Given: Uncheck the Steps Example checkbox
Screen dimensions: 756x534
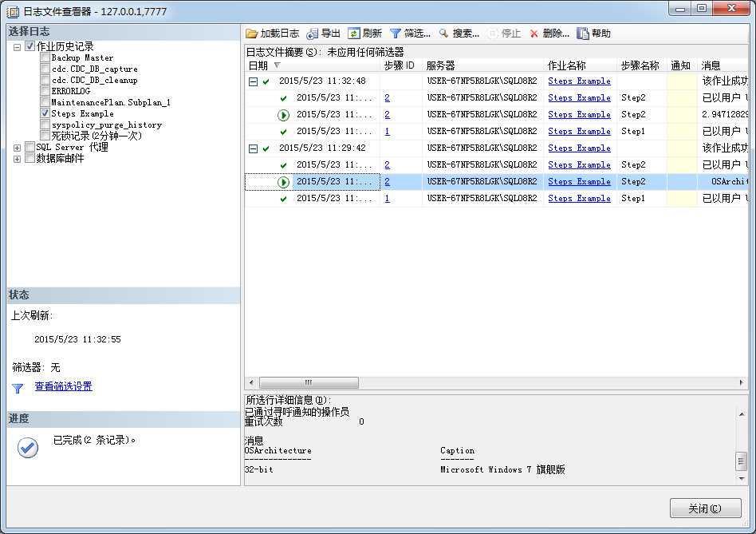Looking at the screenshot, I should click(x=45, y=113).
